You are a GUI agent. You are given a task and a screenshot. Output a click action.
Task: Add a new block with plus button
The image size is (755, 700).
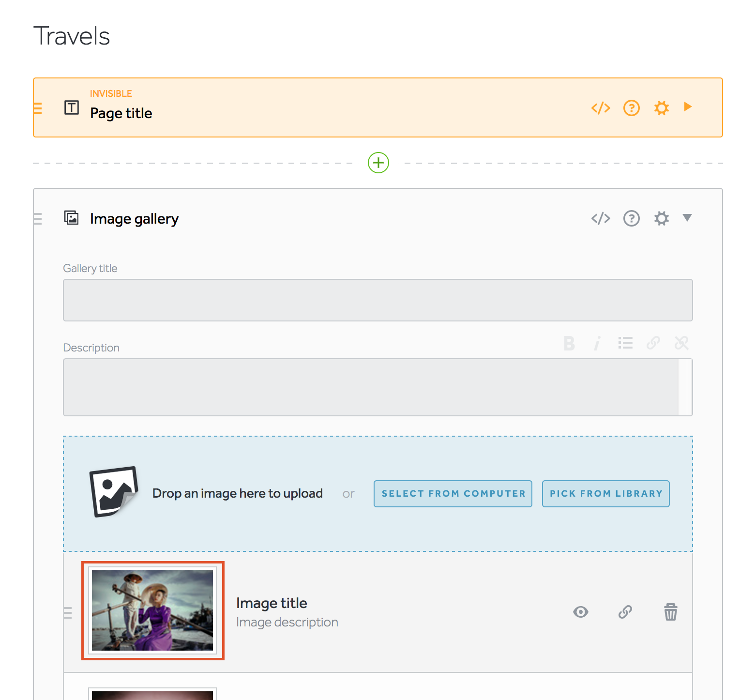tap(378, 163)
